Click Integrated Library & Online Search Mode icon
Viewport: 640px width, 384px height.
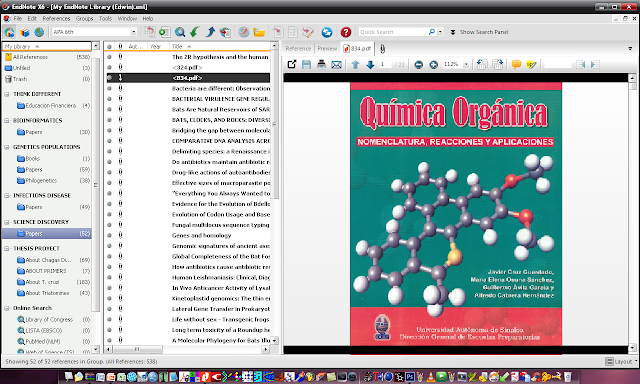click(9, 32)
